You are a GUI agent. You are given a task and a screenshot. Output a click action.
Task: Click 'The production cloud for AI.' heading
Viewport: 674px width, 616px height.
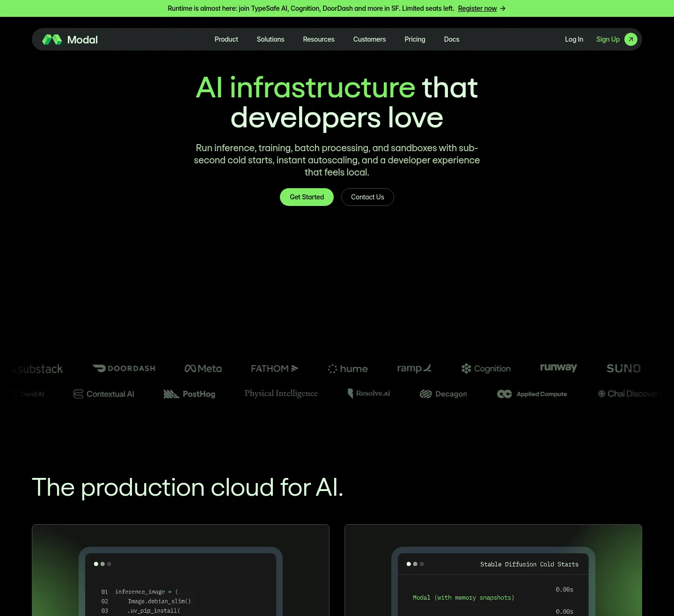188,487
